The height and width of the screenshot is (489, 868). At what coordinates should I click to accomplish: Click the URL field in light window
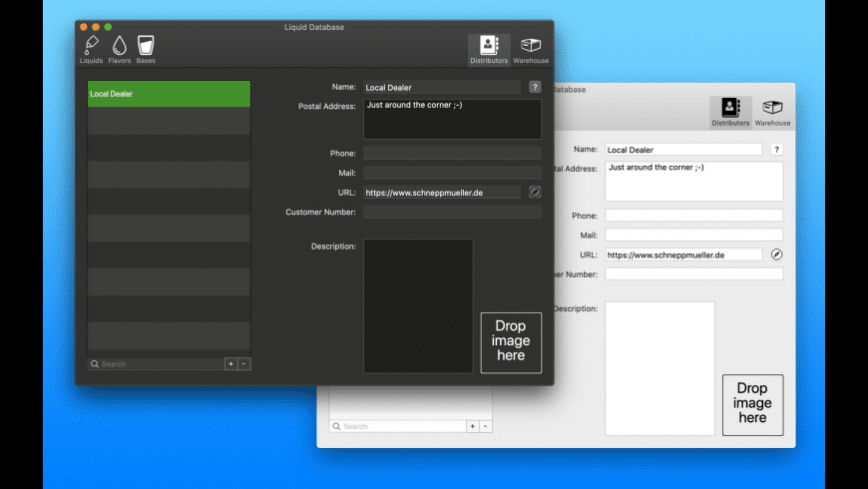pos(683,254)
